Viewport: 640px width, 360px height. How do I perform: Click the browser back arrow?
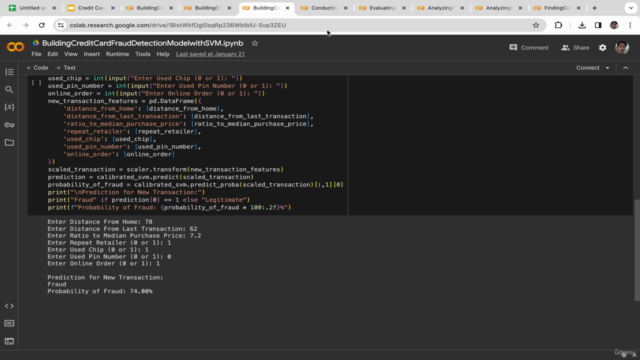[x=10, y=25]
